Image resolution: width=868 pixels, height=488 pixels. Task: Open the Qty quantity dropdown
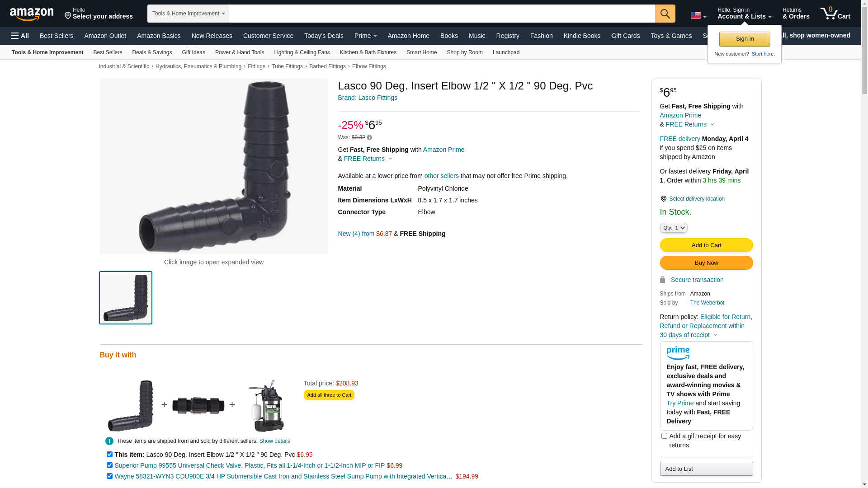point(673,228)
